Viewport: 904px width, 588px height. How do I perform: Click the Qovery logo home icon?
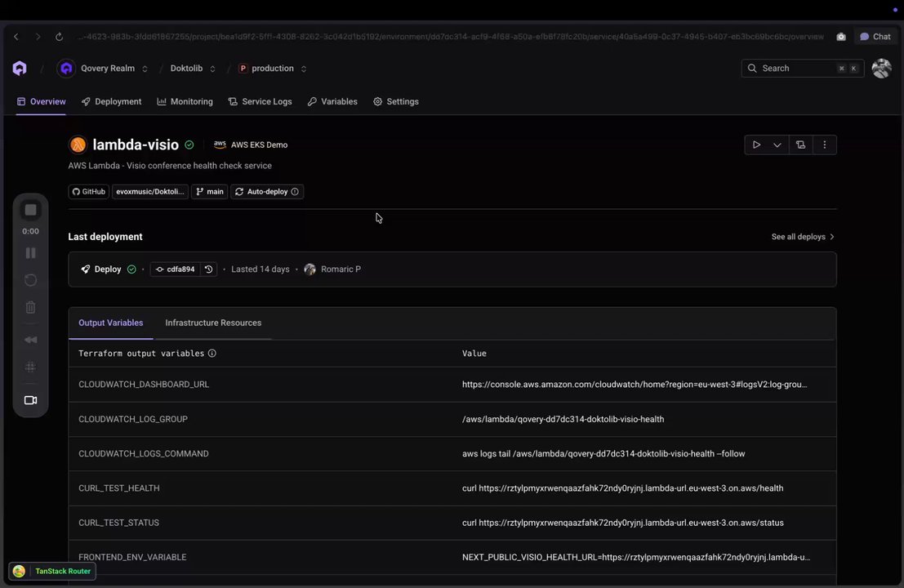click(20, 68)
